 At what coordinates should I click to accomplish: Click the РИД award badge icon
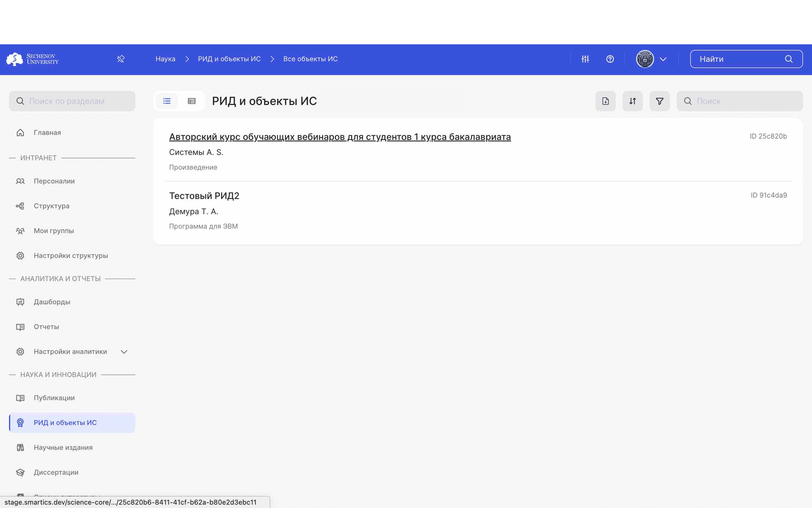pyautogui.click(x=20, y=423)
